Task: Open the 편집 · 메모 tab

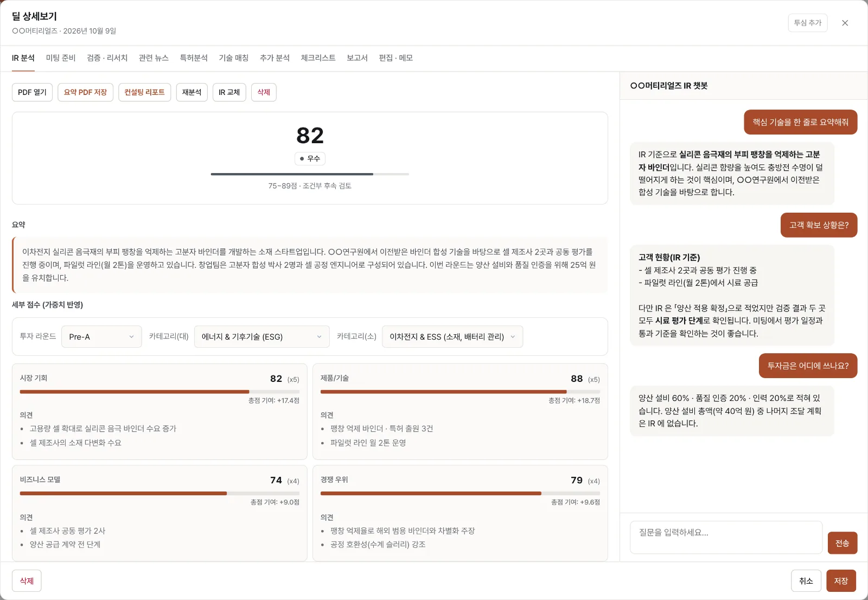Action: tap(395, 58)
